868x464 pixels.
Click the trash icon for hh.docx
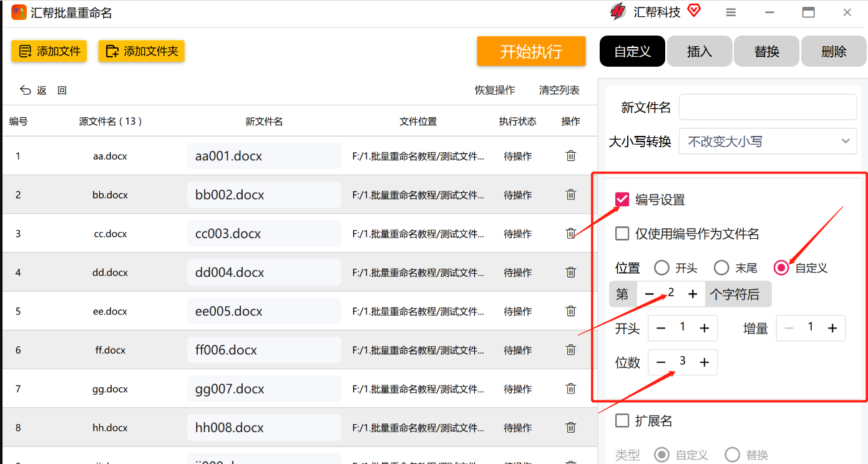tap(570, 427)
